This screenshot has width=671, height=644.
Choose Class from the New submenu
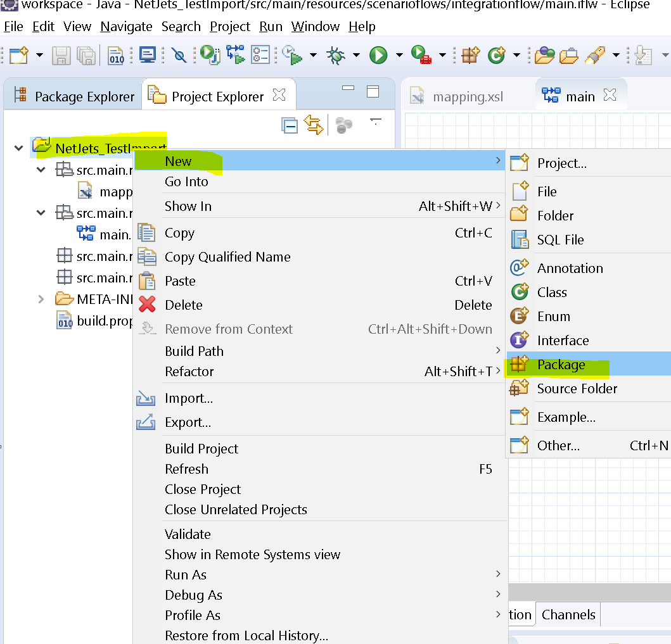pos(589,292)
